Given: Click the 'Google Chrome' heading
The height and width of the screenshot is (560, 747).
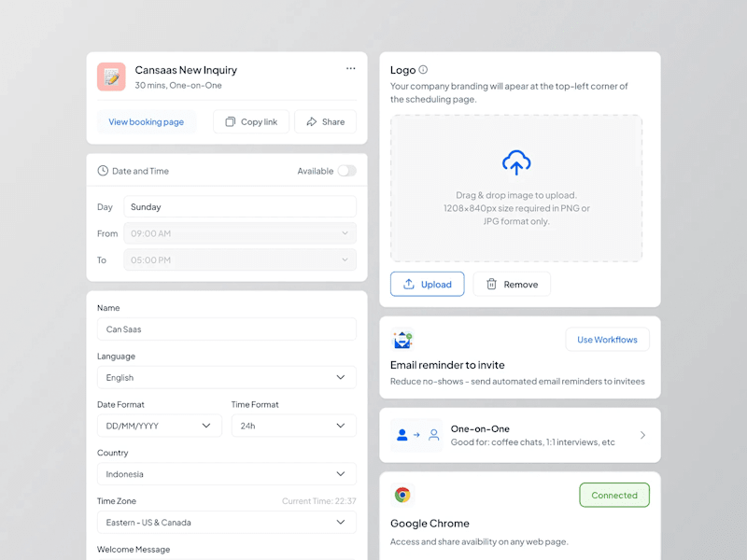Looking at the screenshot, I should [430, 524].
